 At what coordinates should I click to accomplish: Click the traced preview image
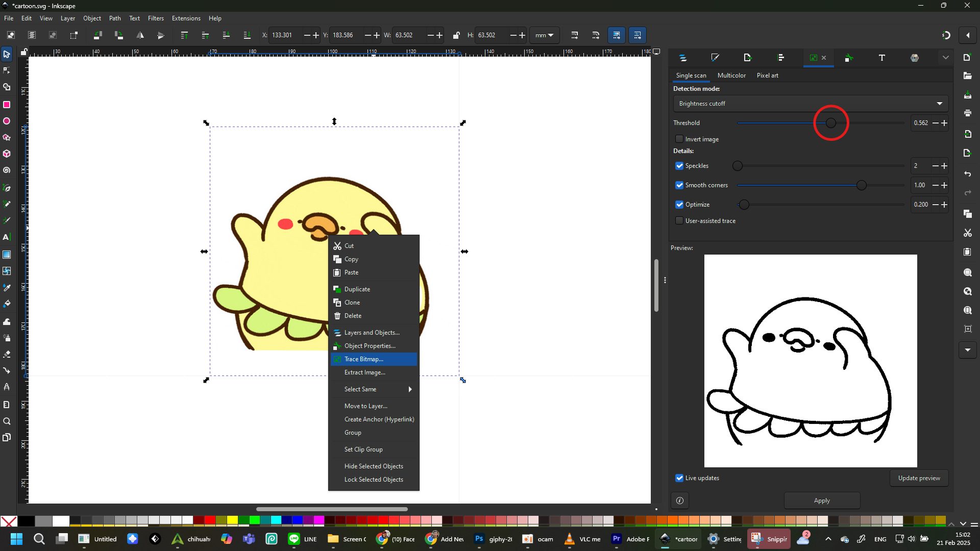click(x=811, y=361)
